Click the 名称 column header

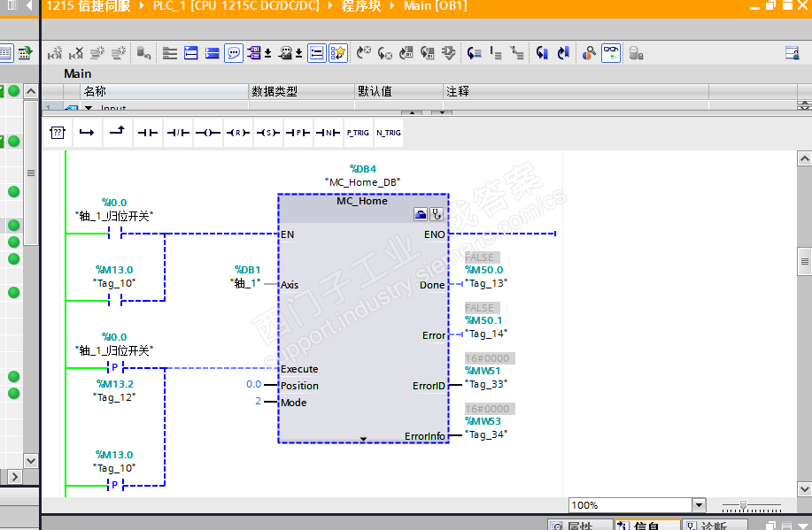(x=165, y=92)
